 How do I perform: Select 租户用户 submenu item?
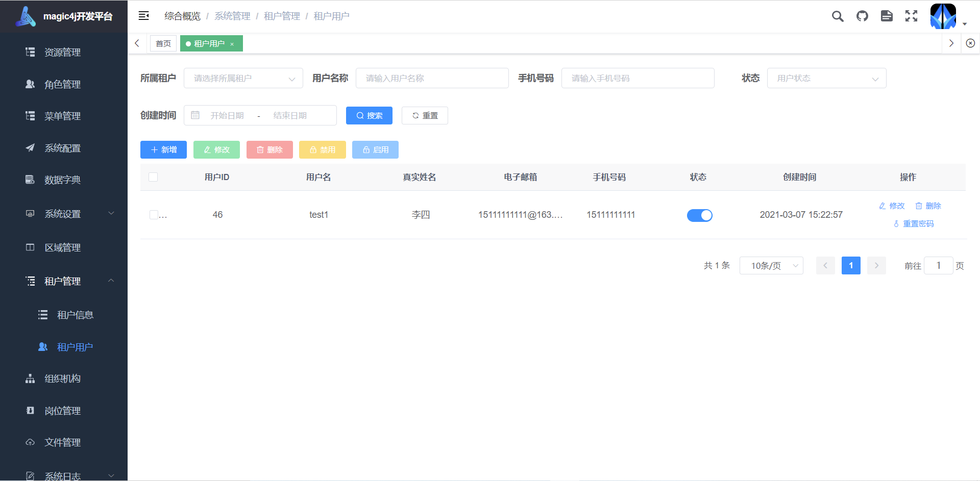point(64,347)
